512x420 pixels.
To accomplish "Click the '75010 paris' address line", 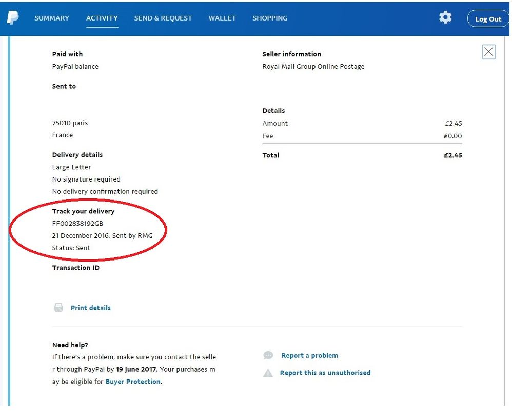I will click(x=70, y=123).
